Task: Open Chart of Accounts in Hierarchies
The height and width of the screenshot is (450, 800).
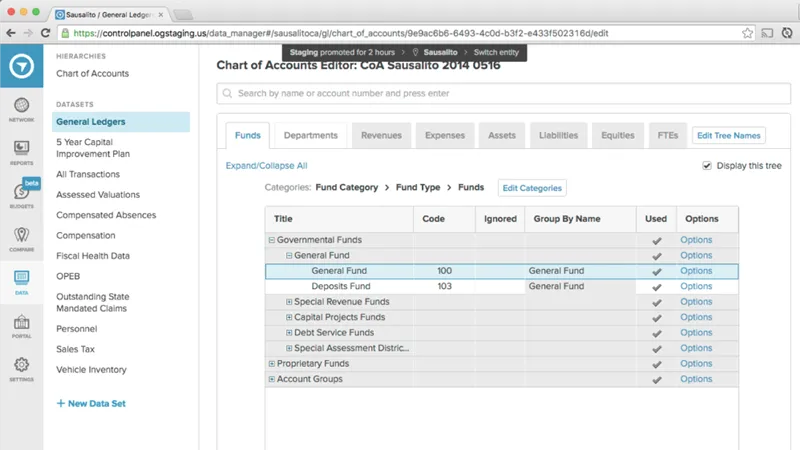Action: pos(92,73)
